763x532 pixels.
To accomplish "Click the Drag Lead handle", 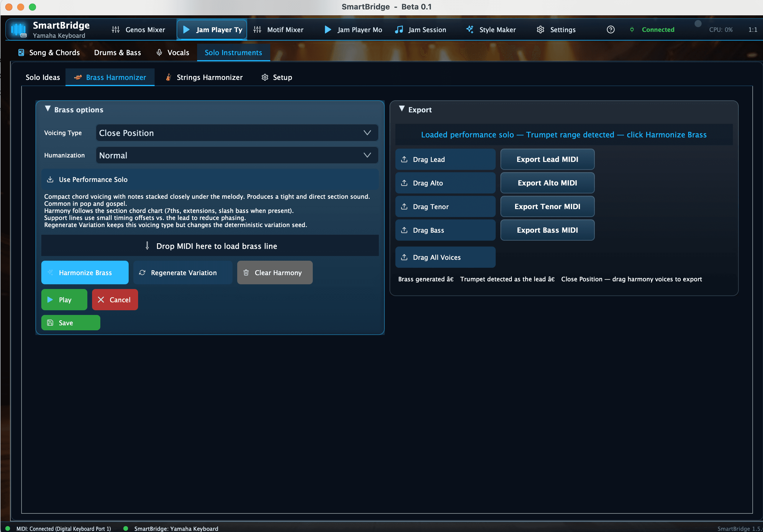I will [445, 160].
